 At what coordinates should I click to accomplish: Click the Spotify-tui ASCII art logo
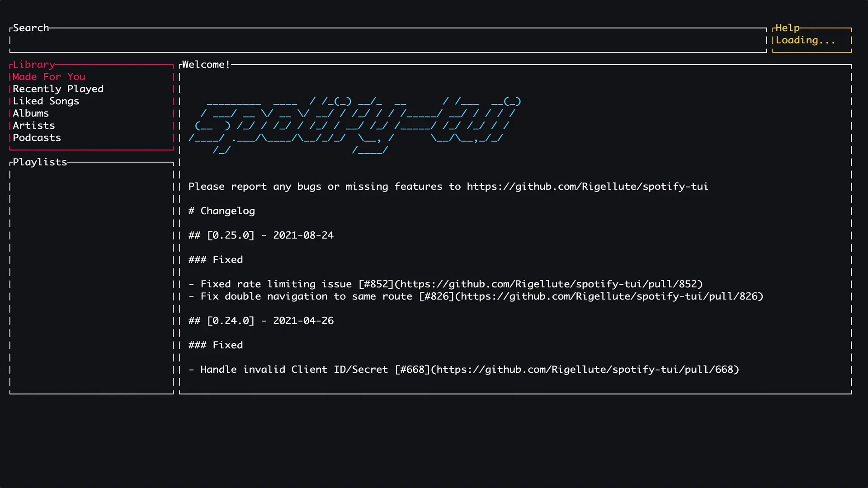[x=355, y=126]
